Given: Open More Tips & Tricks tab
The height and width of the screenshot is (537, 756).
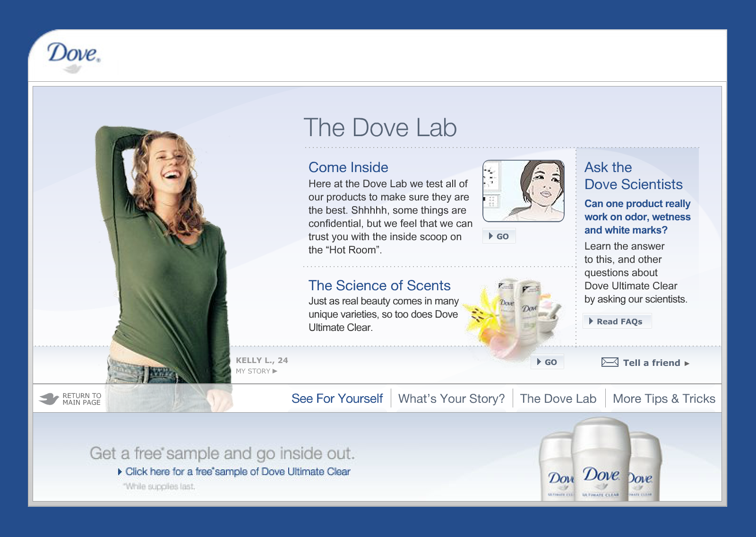Looking at the screenshot, I should [x=664, y=398].
